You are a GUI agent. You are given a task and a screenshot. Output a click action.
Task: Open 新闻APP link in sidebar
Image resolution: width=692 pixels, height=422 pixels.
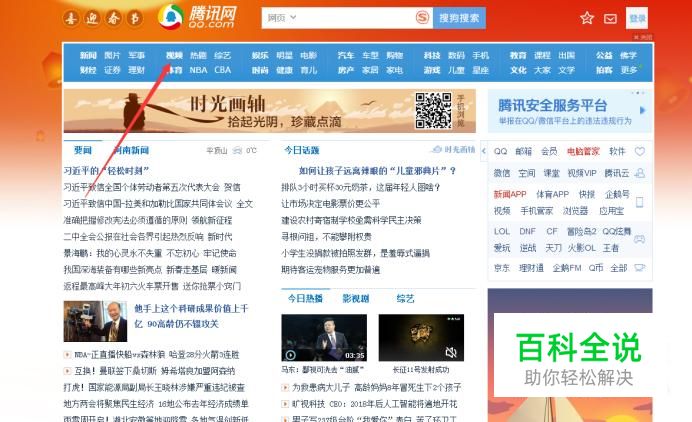(510, 194)
